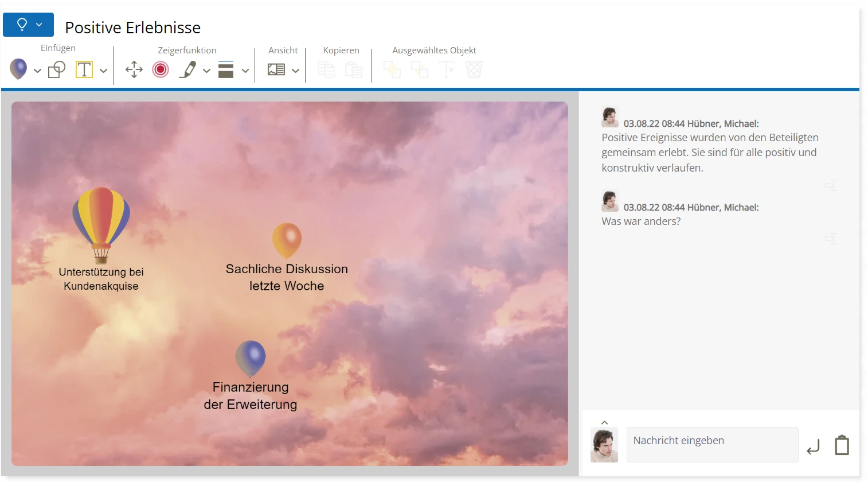Screen dimensions: 868x486
Task: Activate the move pointer tool
Action: [134, 69]
